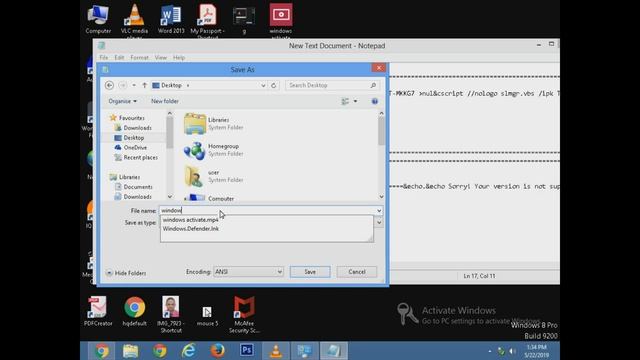Select the Computer item in file list
The height and width of the screenshot is (360, 640).
coord(221,199)
